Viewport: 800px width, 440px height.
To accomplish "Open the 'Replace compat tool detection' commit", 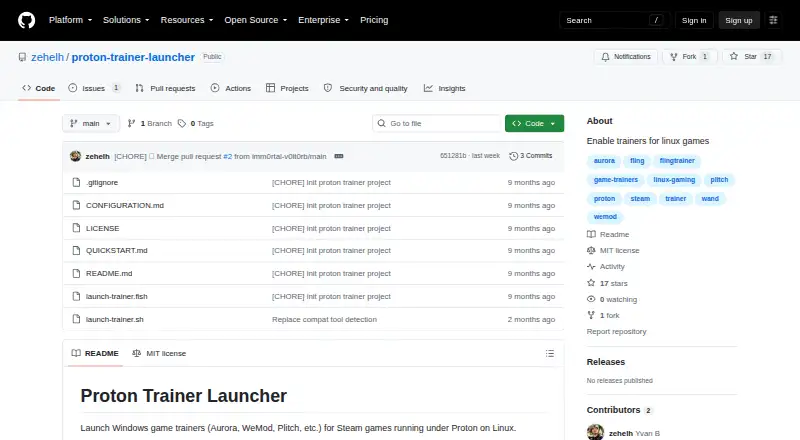I will coord(324,319).
